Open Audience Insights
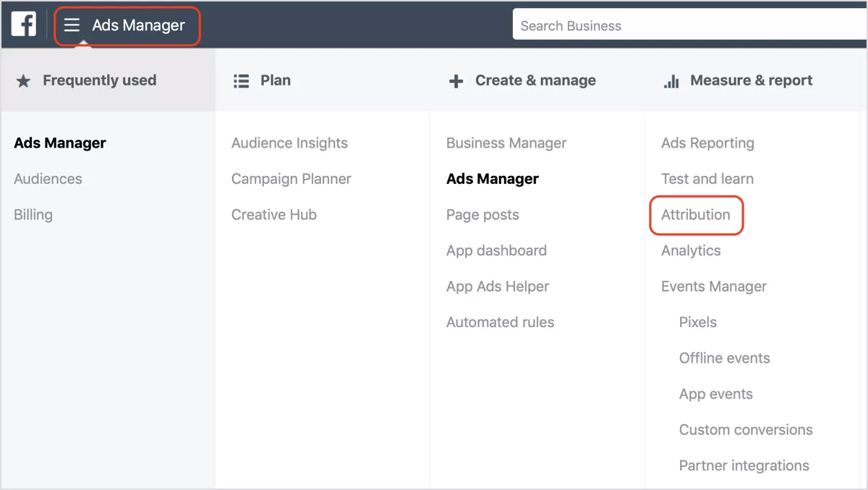This screenshot has width=868, height=490. [x=289, y=143]
